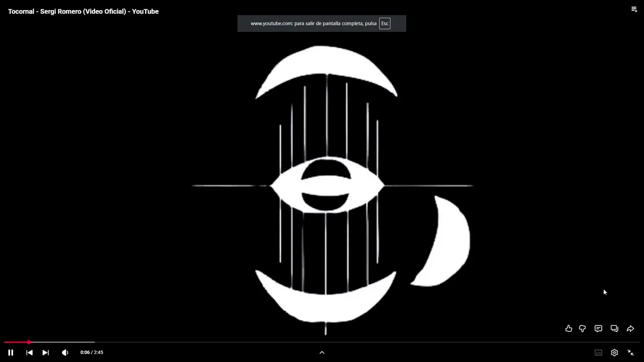Toggle subtitles captions button

pyautogui.click(x=598, y=352)
